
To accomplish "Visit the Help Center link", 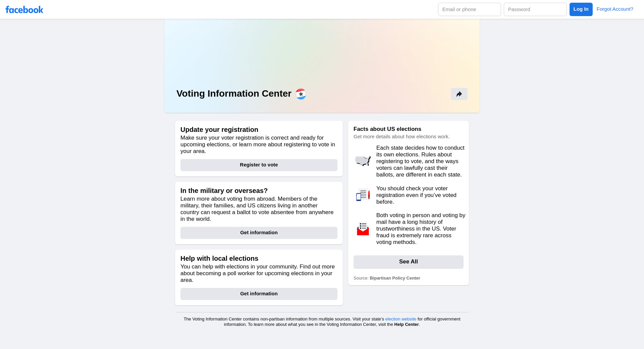I will click(x=406, y=325).
